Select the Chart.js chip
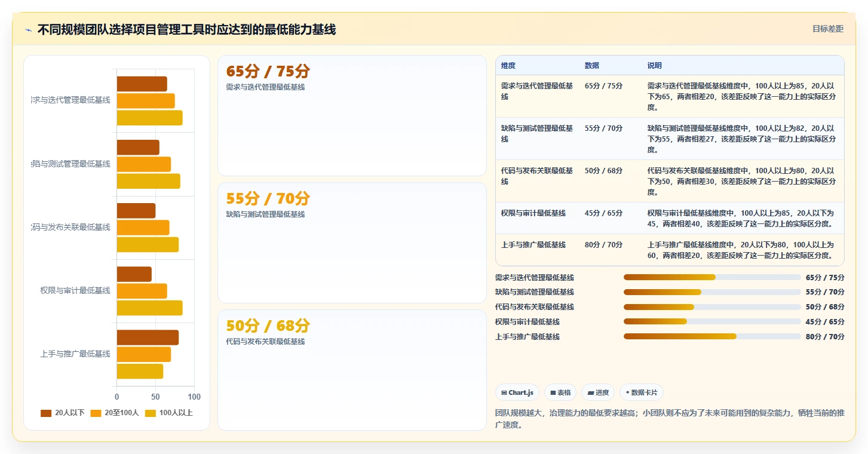 point(517,392)
